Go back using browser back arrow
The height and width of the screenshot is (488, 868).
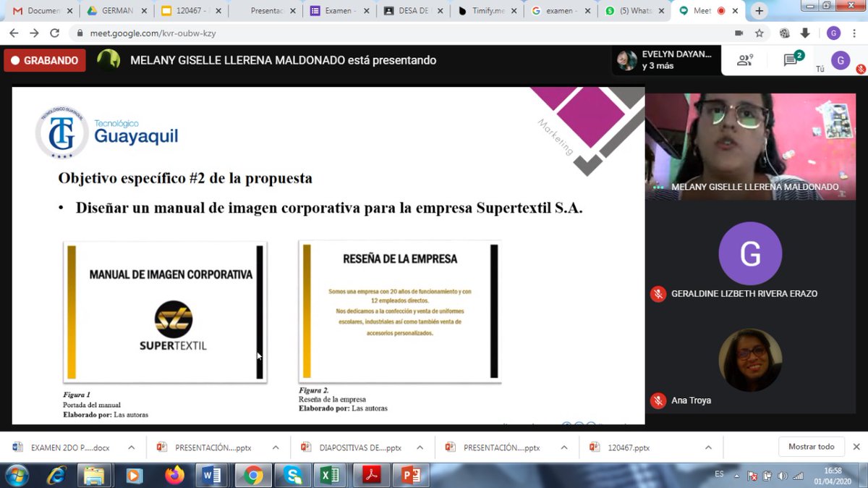click(x=14, y=33)
